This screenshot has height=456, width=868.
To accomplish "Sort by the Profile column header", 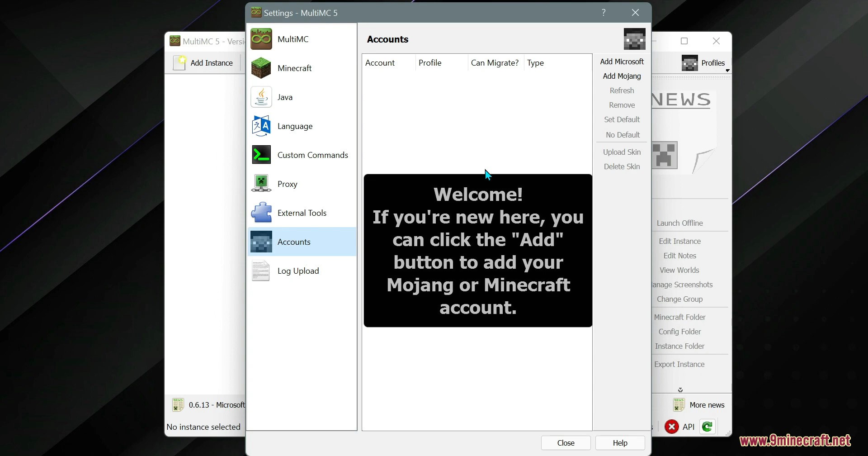I will click(x=441, y=63).
